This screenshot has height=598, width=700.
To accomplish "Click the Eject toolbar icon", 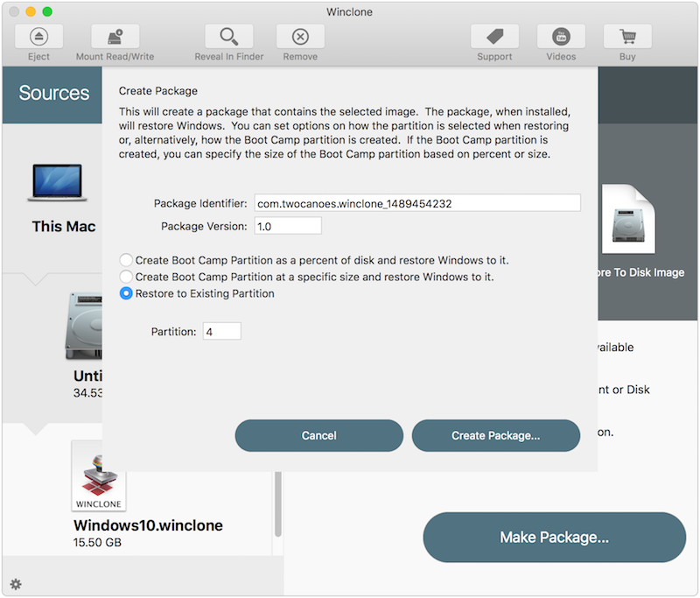I will 38,37.
